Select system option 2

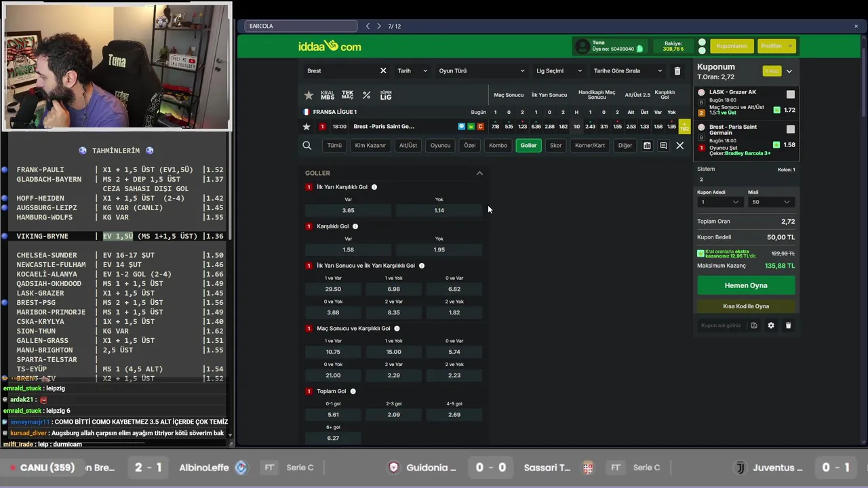pos(701,180)
